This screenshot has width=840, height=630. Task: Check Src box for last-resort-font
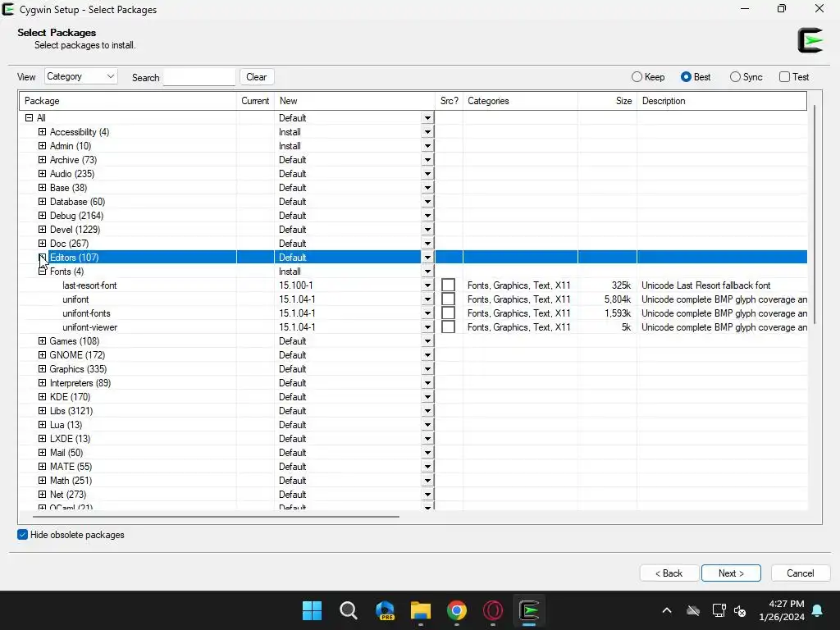(x=449, y=285)
